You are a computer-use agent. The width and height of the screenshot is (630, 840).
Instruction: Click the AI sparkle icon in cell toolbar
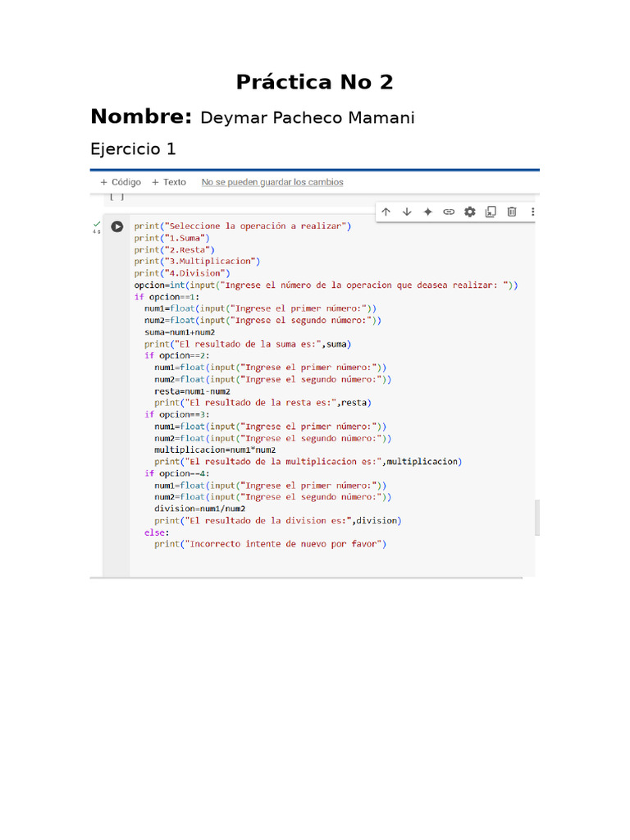pos(427,212)
